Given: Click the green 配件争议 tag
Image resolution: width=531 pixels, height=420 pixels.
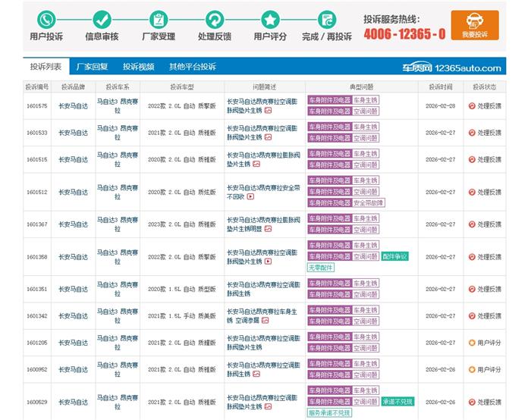Looking at the screenshot, I should pos(394,256).
